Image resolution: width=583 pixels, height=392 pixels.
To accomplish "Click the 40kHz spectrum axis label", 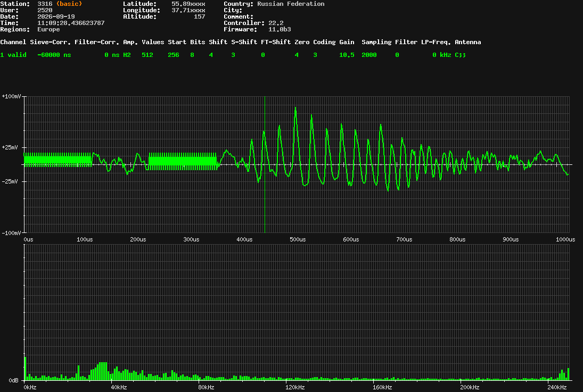I will (x=119, y=387).
